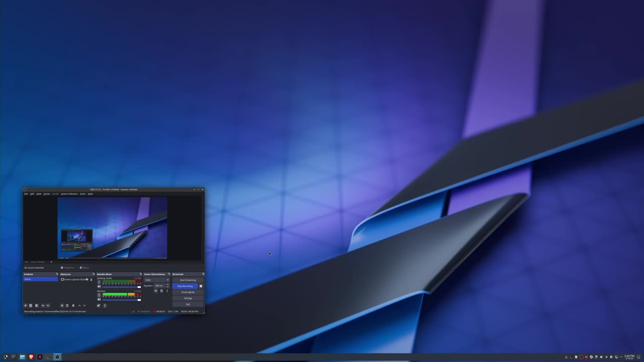The image size is (644, 362).
Task: Open Mic/Aux options dots menu
Action: tap(99, 295)
